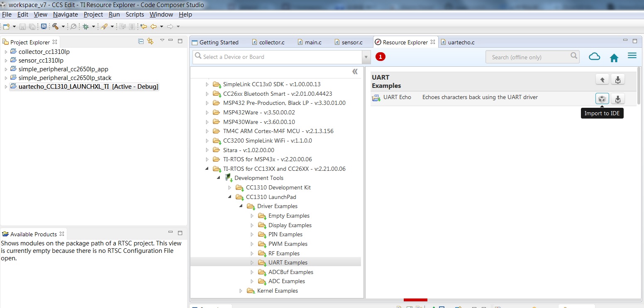Collapse the TI-RTOS for CC13XX and CC26XX node

tap(207, 169)
